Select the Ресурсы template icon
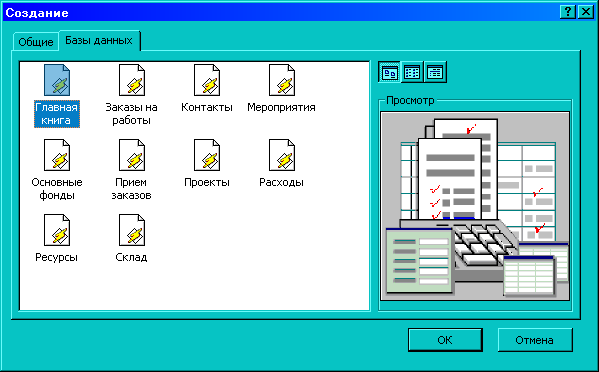Image resolution: width=599 pixels, height=372 pixels. click(x=57, y=230)
